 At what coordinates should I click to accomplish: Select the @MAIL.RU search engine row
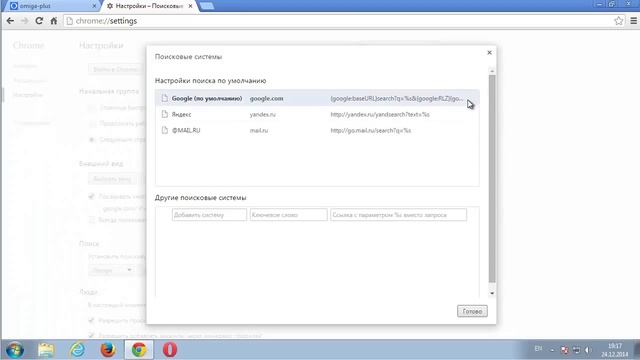tap(317, 130)
